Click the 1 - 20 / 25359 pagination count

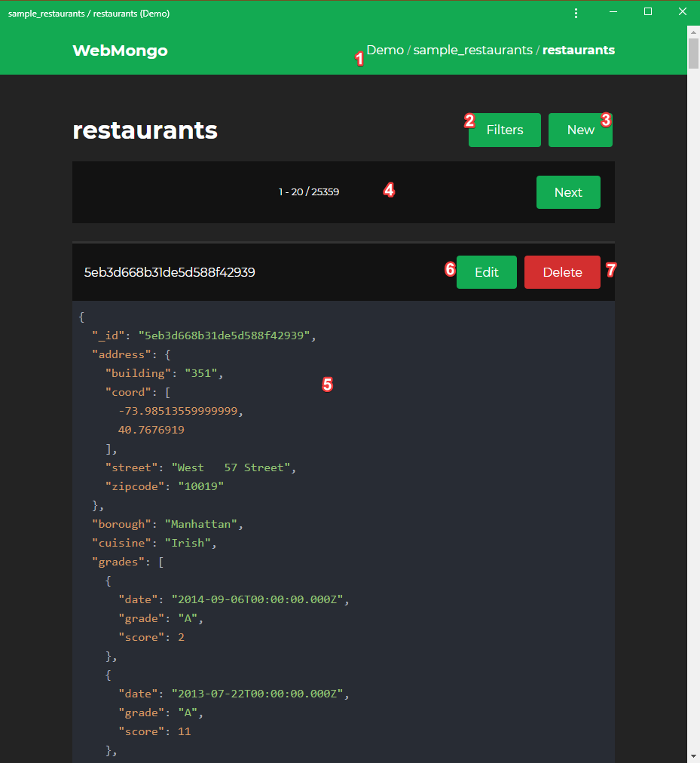309,192
